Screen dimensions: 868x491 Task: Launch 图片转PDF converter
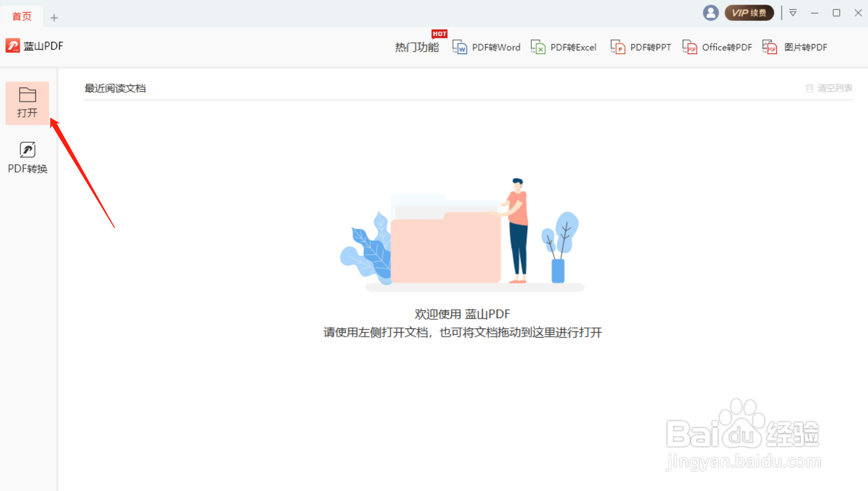pos(795,48)
